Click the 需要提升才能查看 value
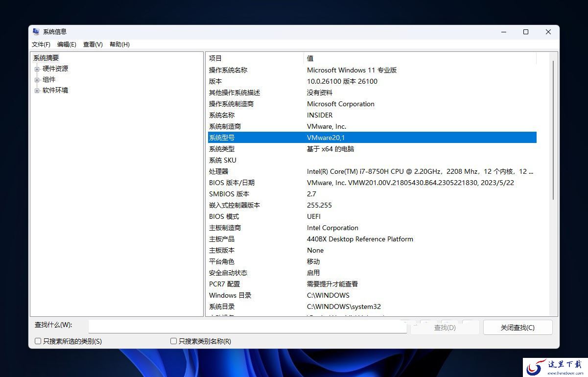 pos(332,284)
